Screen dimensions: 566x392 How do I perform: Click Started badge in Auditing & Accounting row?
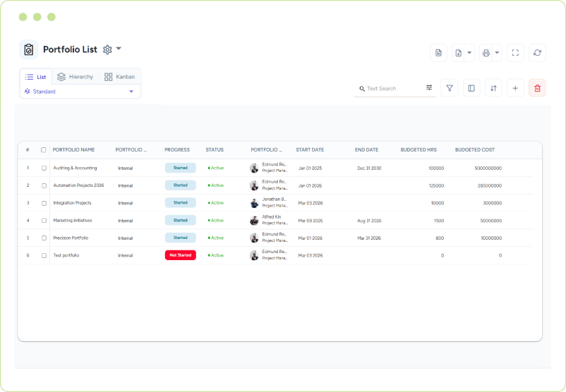pyautogui.click(x=181, y=168)
